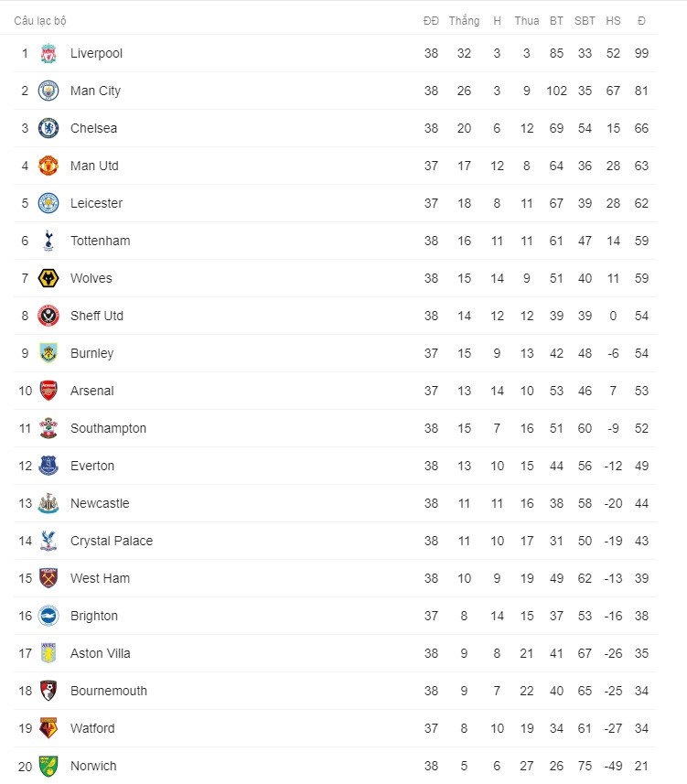687x784 pixels.
Task: Click the Arsenal club crest
Action: [x=48, y=391]
